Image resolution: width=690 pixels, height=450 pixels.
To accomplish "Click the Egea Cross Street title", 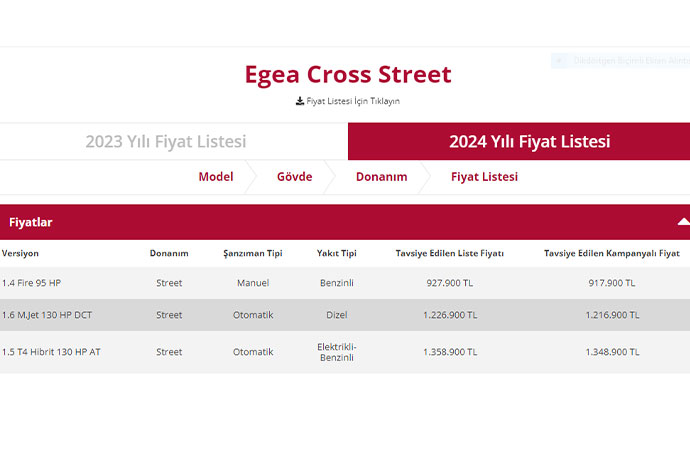I will click(348, 75).
